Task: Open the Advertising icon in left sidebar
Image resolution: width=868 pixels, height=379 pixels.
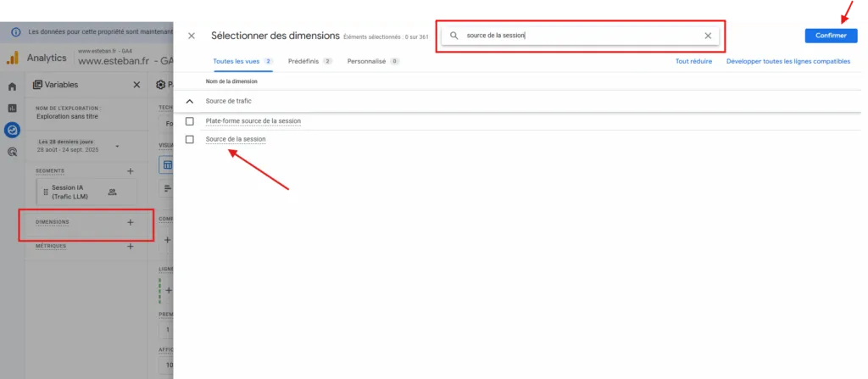Action: click(x=12, y=153)
